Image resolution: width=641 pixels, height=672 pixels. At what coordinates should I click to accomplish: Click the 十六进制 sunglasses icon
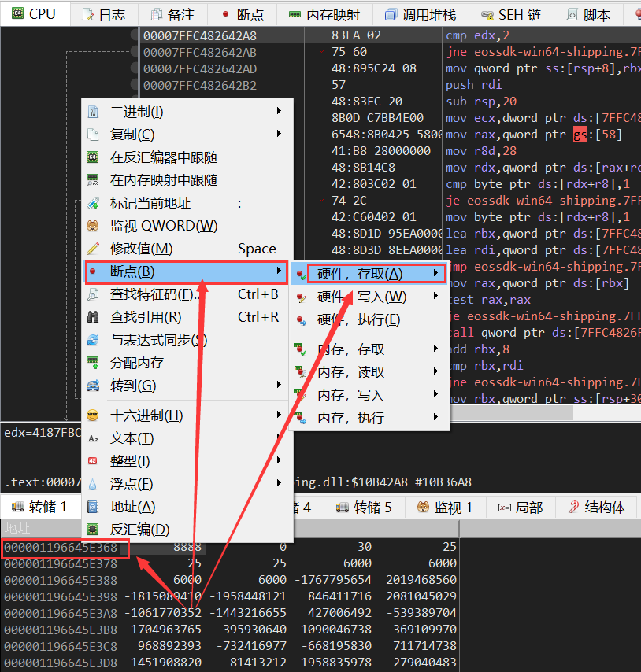[93, 415]
